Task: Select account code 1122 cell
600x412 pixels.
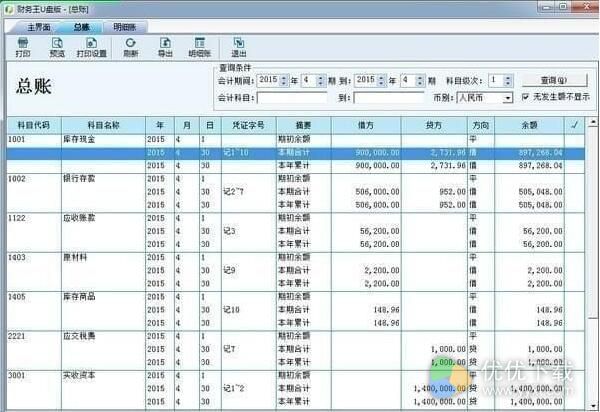Action: (x=34, y=218)
